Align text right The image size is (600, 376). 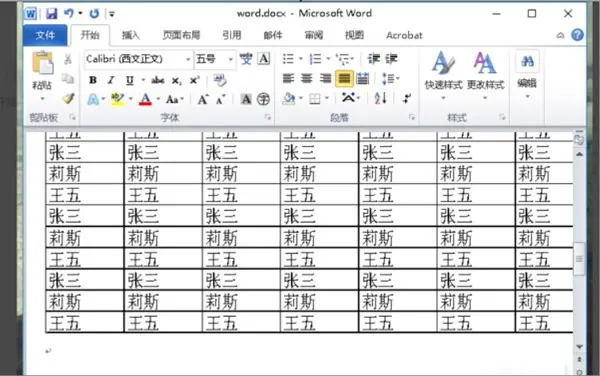[x=325, y=79]
